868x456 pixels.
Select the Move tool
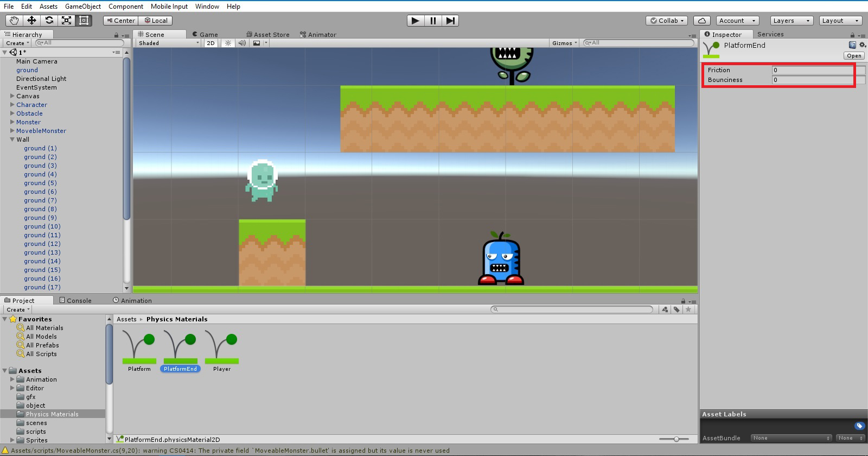click(x=31, y=21)
